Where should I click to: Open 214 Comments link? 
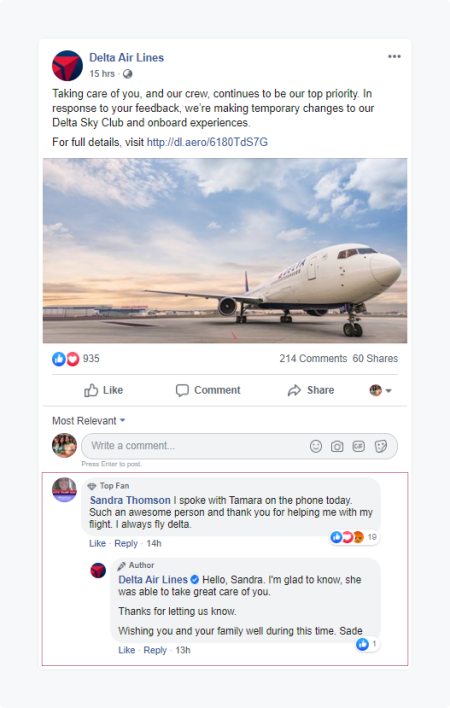tap(313, 359)
